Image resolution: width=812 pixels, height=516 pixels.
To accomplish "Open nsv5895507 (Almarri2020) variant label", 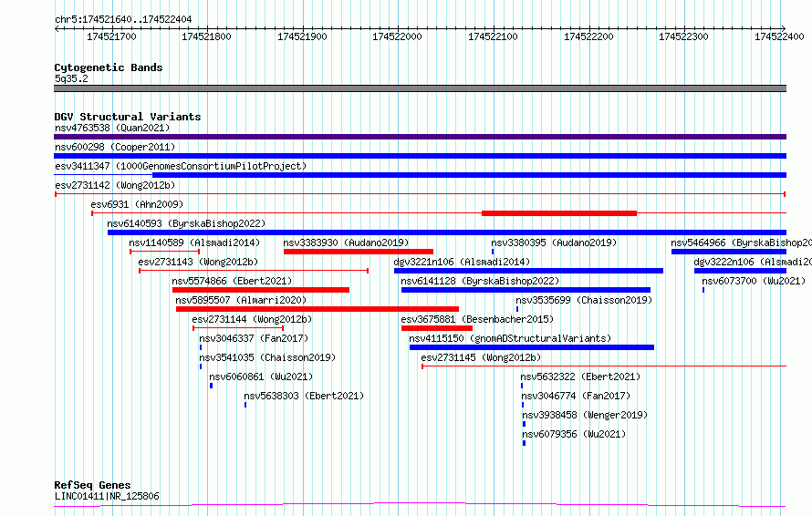I will tap(241, 300).
